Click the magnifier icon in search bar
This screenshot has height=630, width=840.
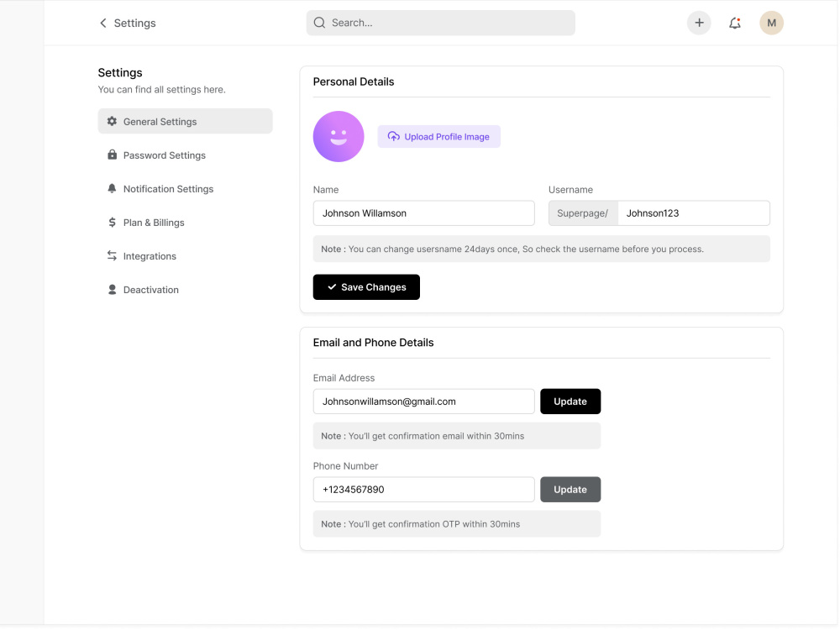point(319,23)
